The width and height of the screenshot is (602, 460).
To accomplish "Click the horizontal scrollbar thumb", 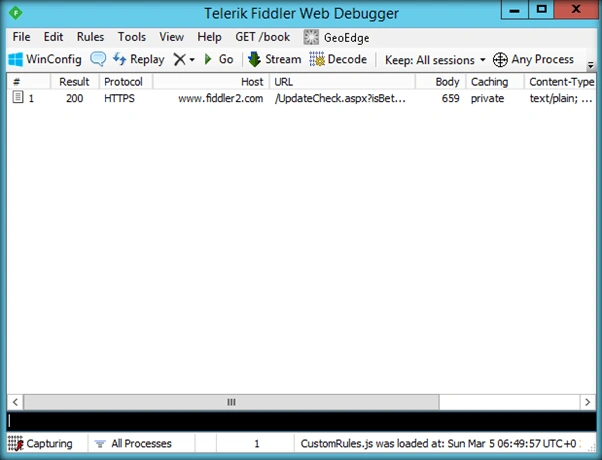I will pos(231,402).
